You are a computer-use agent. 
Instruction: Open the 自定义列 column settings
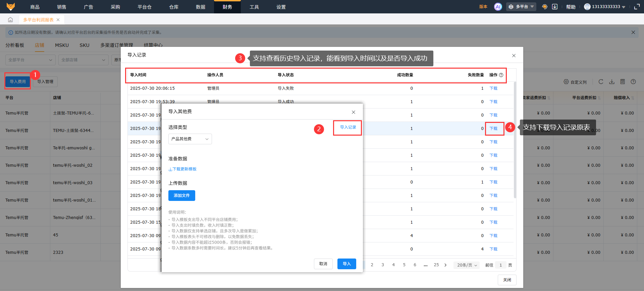[x=575, y=82]
